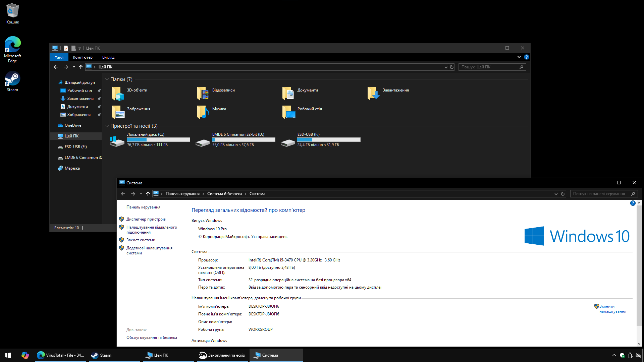Screen dimensions: 644x362
Task: Open Device Manager link
Action: (146, 219)
